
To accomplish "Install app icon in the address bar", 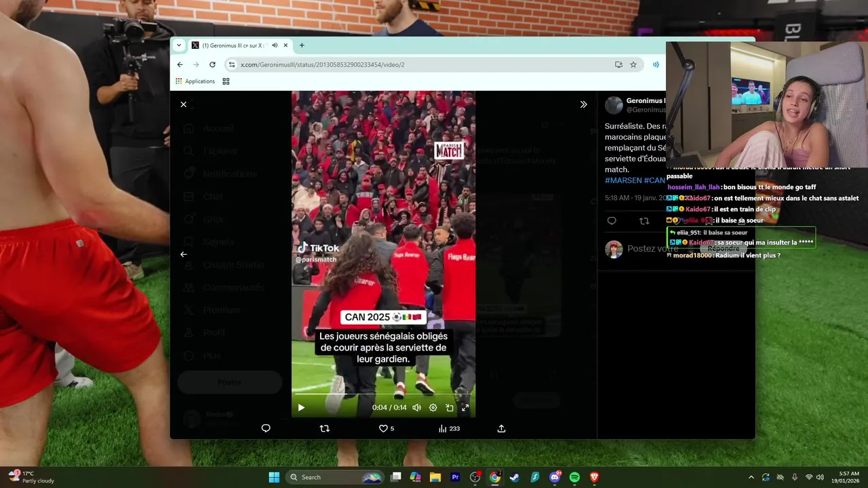I will point(618,64).
